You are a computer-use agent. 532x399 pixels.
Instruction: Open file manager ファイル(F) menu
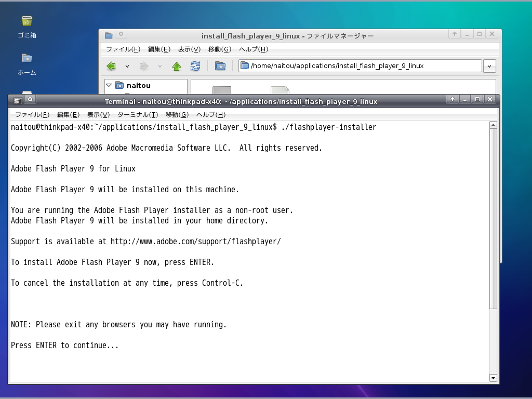(x=123, y=49)
